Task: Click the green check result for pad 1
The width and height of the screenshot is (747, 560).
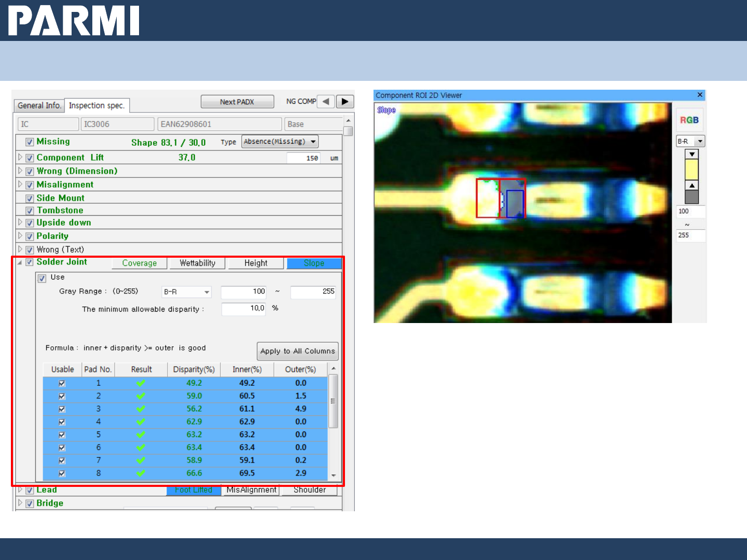Action: pyautogui.click(x=141, y=383)
